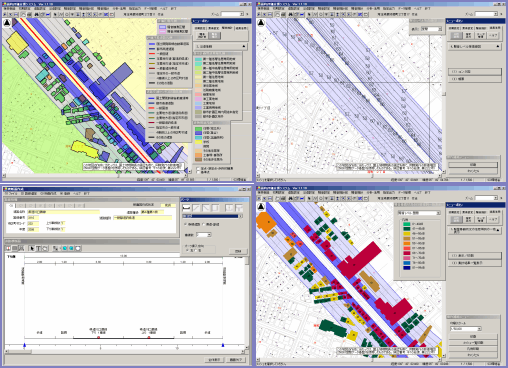This screenshot has width=508, height=368.
Task: Click the left blue triangle marker under the cross-section
Action: pyautogui.click(x=24, y=345)
